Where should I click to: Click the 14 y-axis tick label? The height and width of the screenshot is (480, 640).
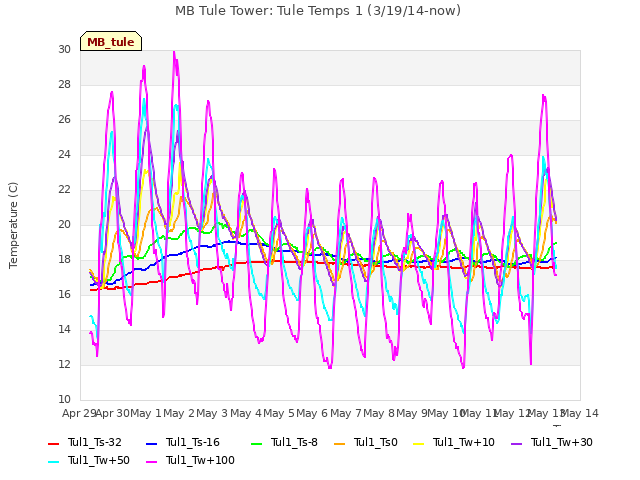pos(64,329)
